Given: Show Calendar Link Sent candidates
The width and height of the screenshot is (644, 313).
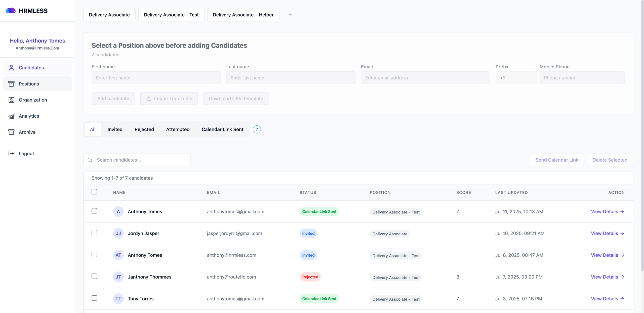Looking at the screenshot, I should tap(222, 129).
